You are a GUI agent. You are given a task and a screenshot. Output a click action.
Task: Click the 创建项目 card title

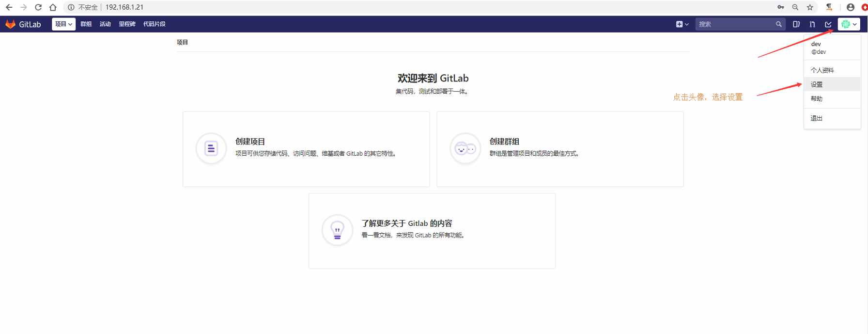250,142
